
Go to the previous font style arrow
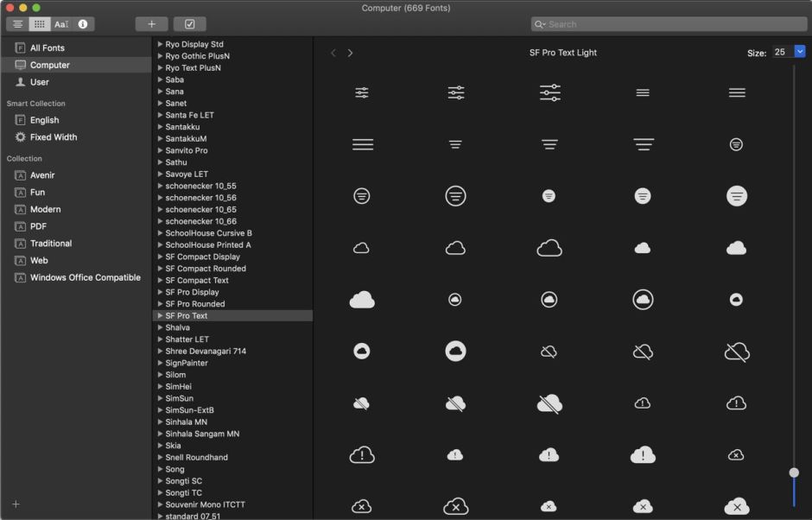[x=333, y=53]
